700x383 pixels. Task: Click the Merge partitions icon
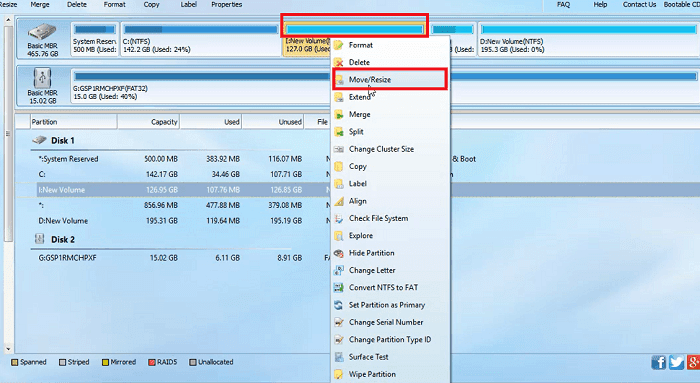[339, 114]
